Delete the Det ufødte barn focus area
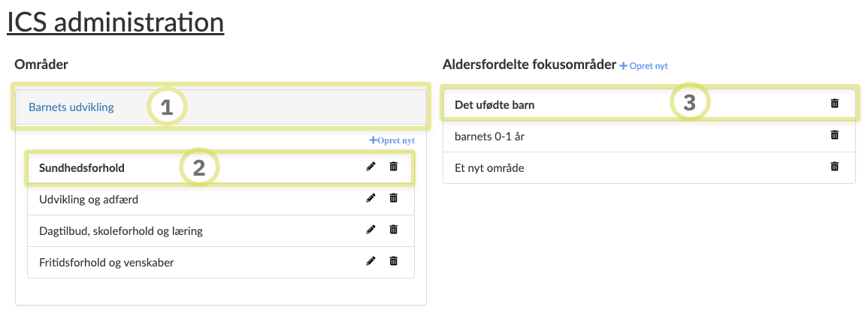 pos(834,104)
